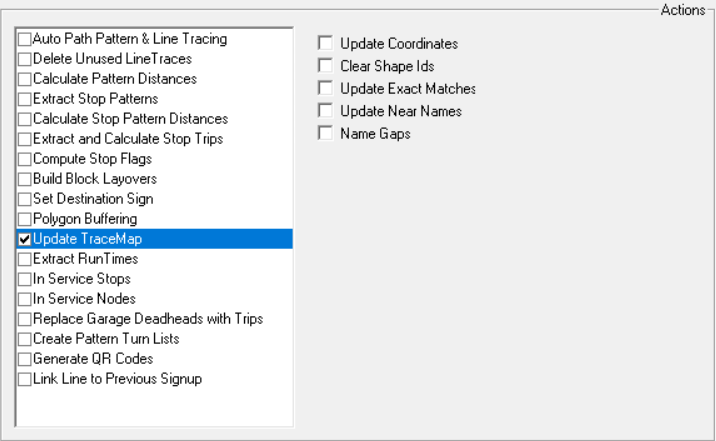Screen dimensions: 716x441
Task: Tick the Calculate Pattern Distances checkbox
Action: 25,79
